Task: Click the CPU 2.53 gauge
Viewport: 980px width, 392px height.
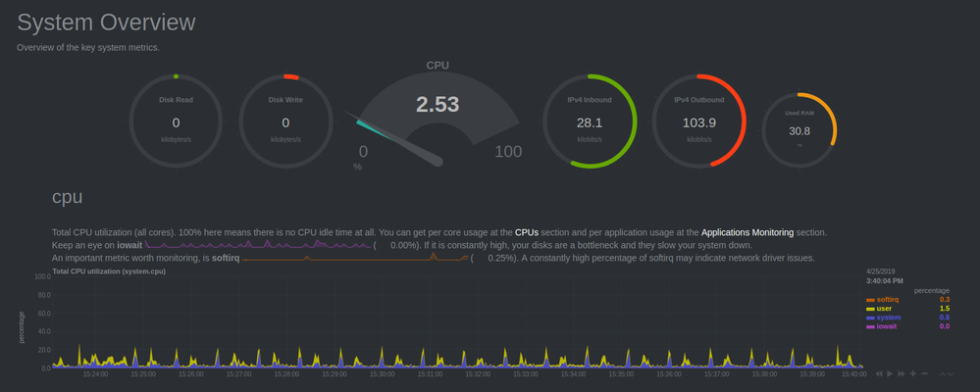Action: (438, 116)
